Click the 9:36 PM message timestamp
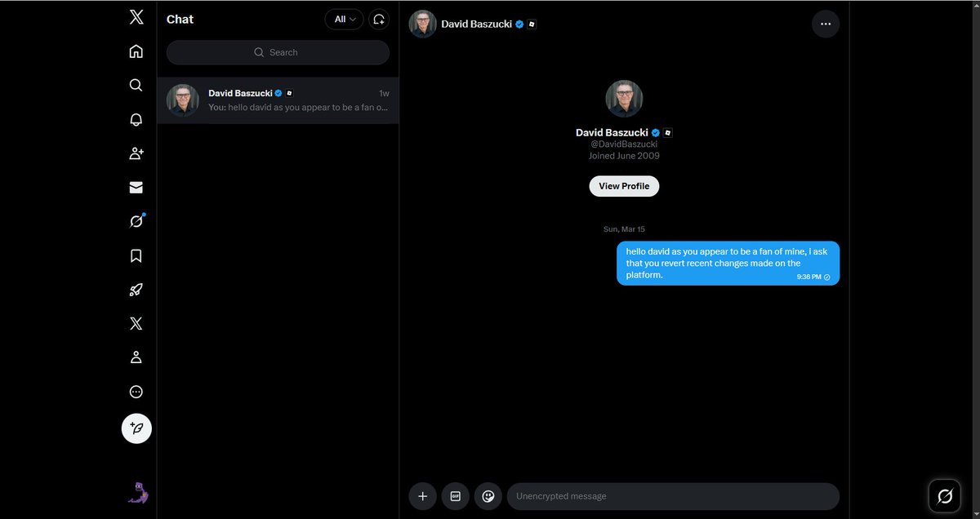This screenshot has width=980, height=519. 809,277
